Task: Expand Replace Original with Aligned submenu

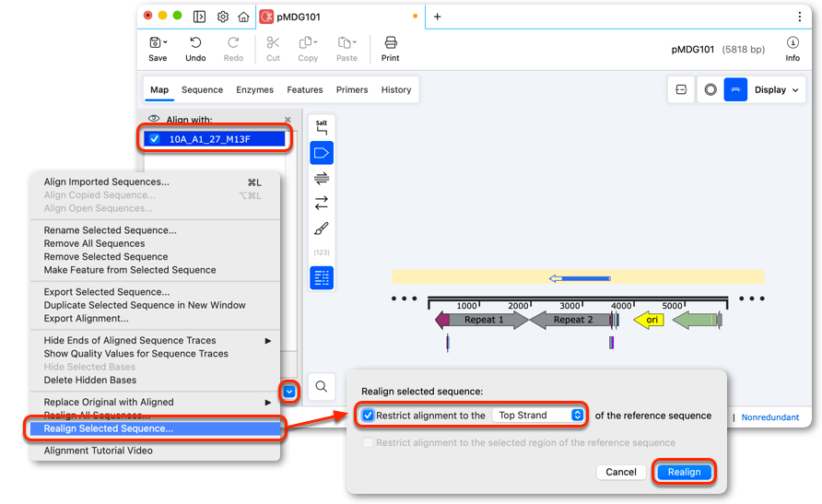Action: click(x=268, y=403)
